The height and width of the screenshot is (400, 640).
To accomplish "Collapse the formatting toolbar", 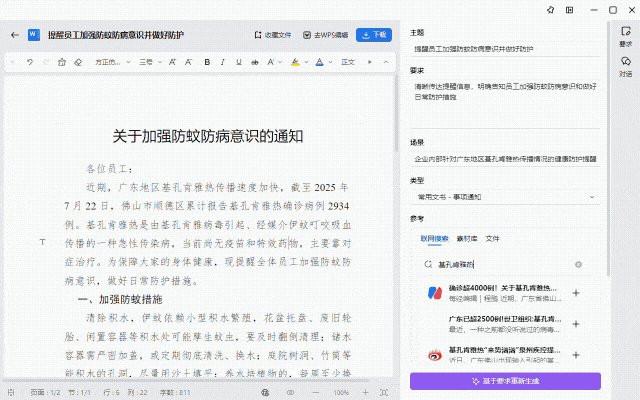I will click(x=386, y=62).
